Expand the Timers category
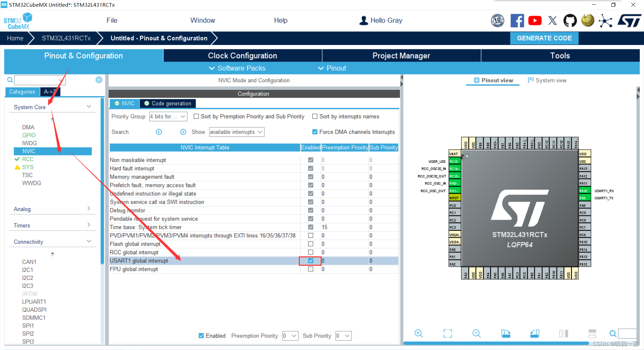The width and height of the screenshot is (644, 350). click(89, 225)
